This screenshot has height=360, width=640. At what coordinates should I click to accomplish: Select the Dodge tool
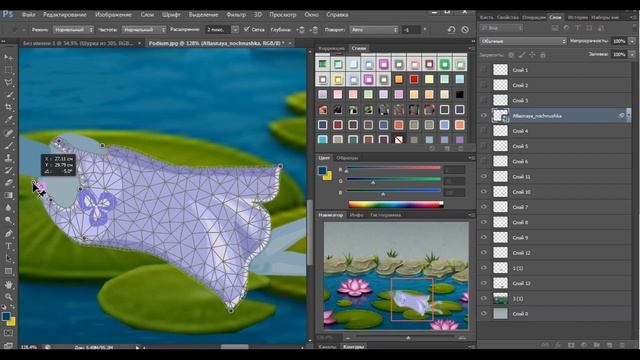[8, 220]
